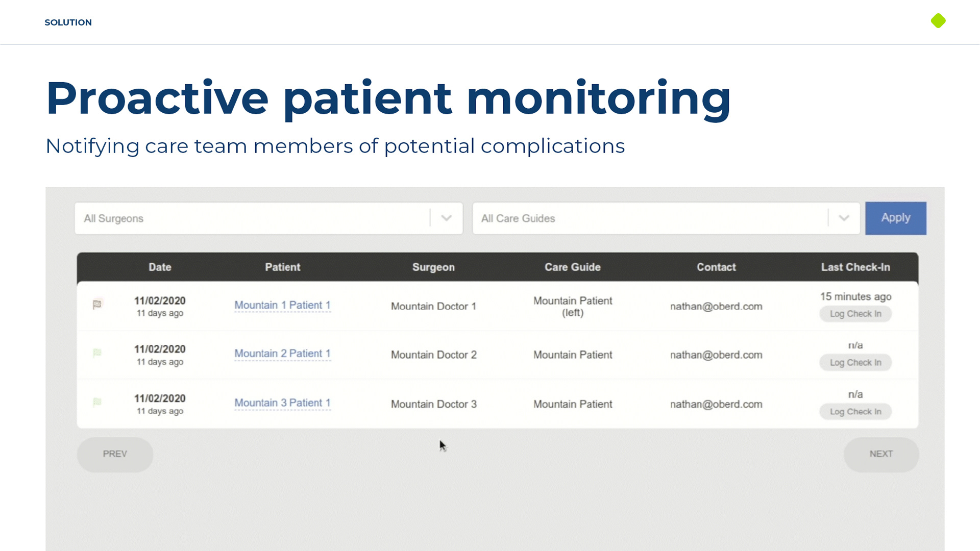Go to the previous page with PREV
Viewport: 980px width, 551px height.
115,454
